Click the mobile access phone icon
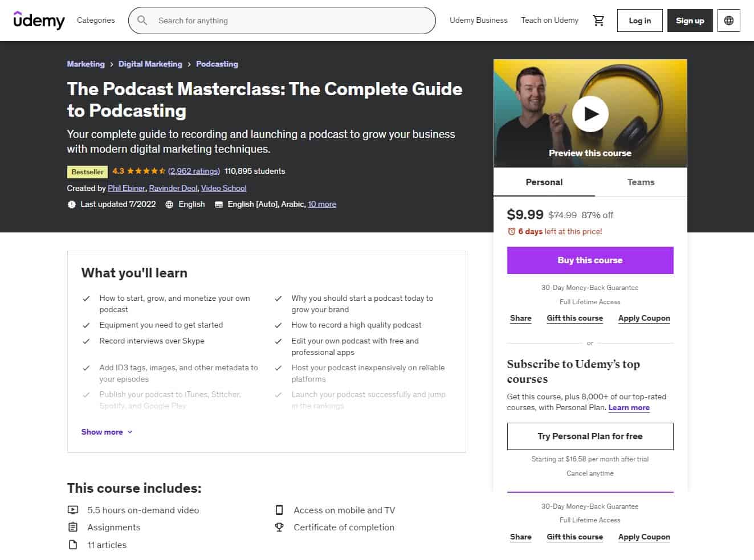The height and width of the screenshot is (560, 754). click(279, 510)
